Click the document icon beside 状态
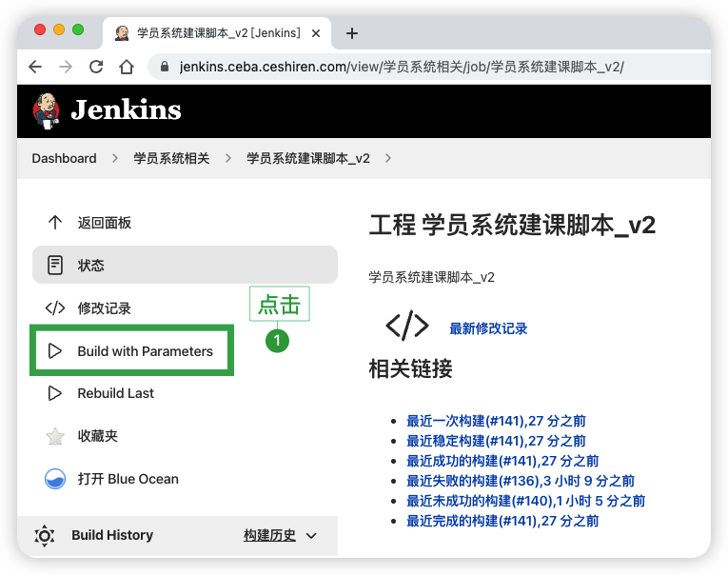728x575 pixels. click(55, 265)
